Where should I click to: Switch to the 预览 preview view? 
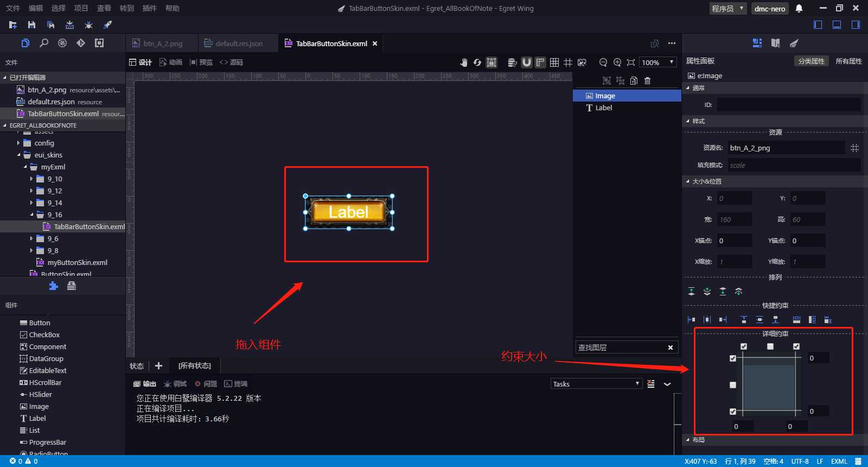click(x=201, y=62)
